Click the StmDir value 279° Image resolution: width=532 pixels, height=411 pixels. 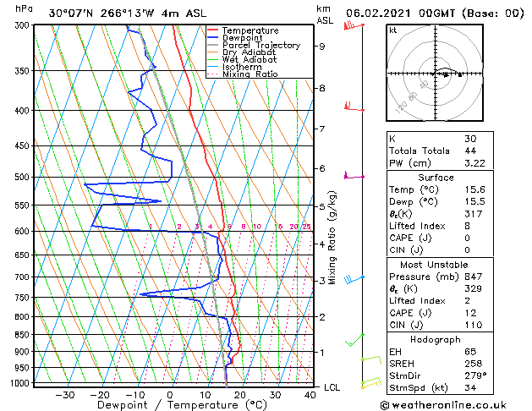pos(475,375)
